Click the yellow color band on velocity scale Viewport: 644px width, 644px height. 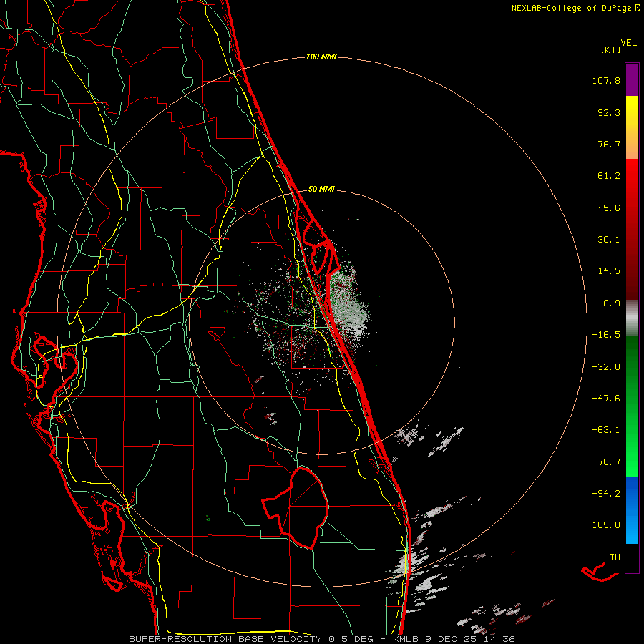point(632,111)
